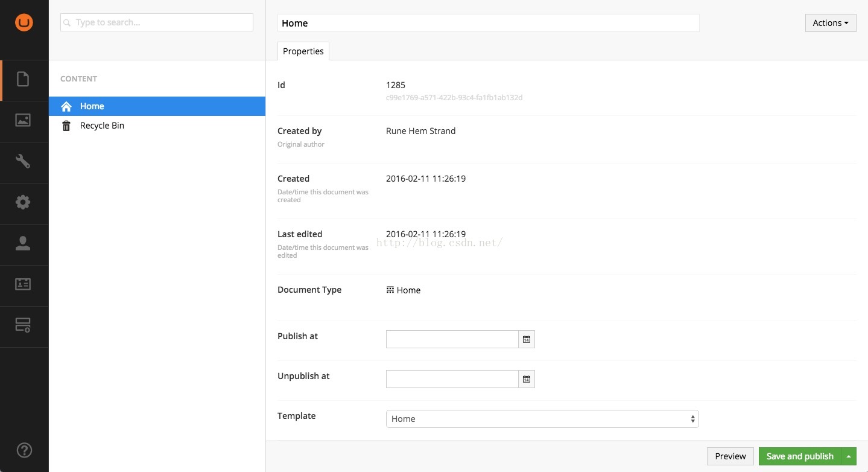The image size is (868, 472).
Task: Open the Developer gear icon
Action: (x=23, y=202)
